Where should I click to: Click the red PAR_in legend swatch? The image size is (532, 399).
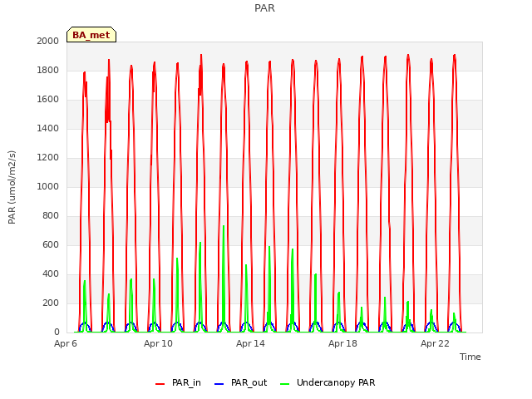tap(160, 384)
